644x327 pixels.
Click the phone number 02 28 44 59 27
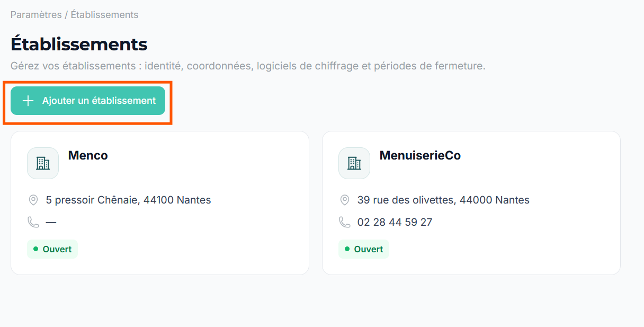pyautogui.click(x=395, y=222)
